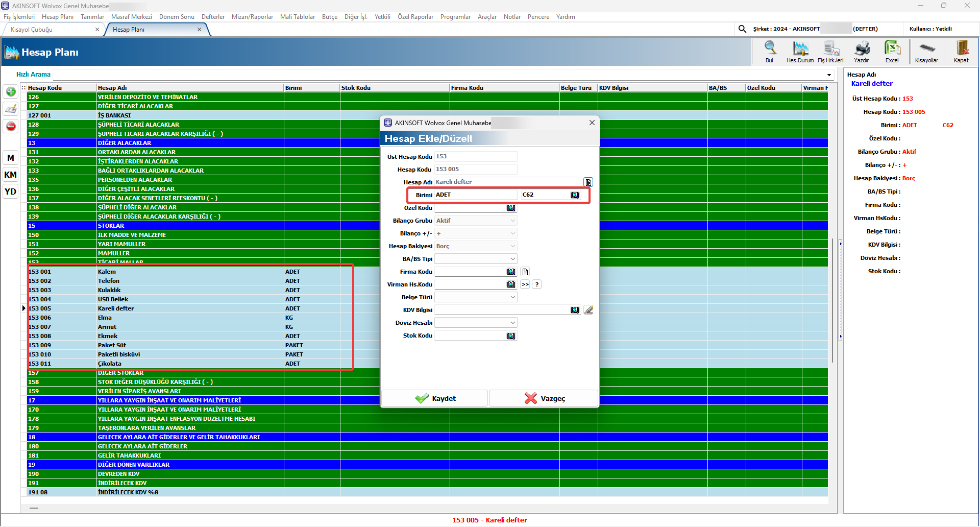The image size is (980, 527).
Task: Click green add account icon
Action: coord(11,92)
